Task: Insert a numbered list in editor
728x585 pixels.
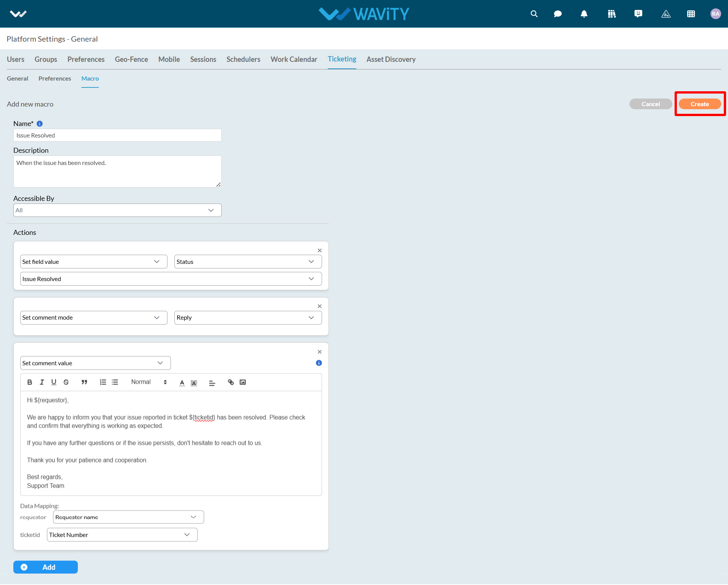Action: pos(103,382)
